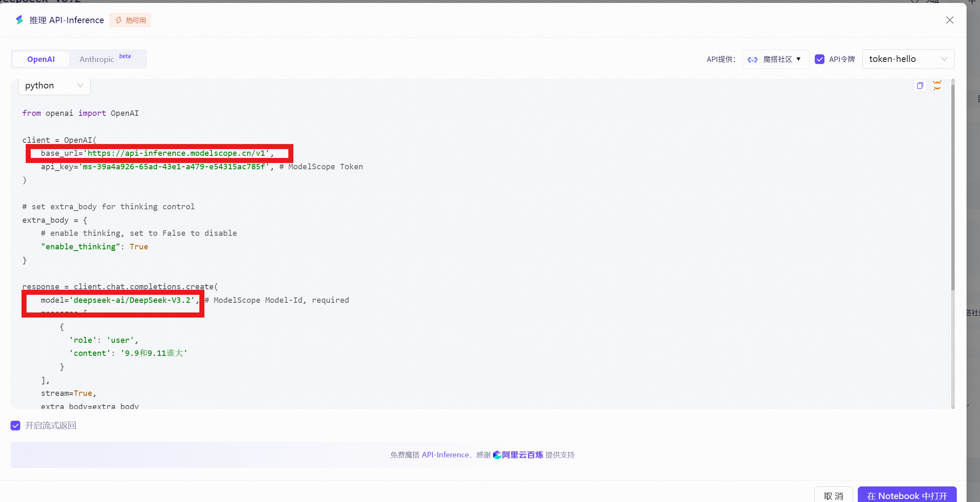
Task: Click the 取消 cancel button
Action: (833, 496)
